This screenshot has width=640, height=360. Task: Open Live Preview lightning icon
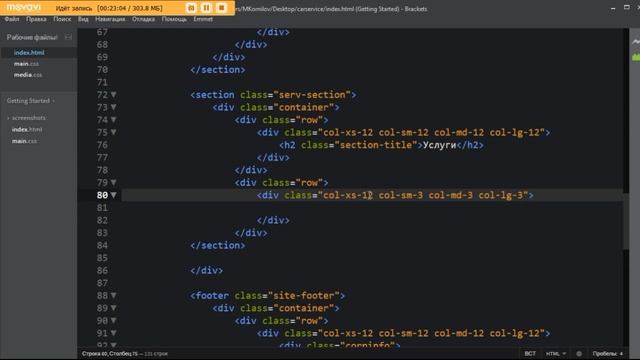636,41
